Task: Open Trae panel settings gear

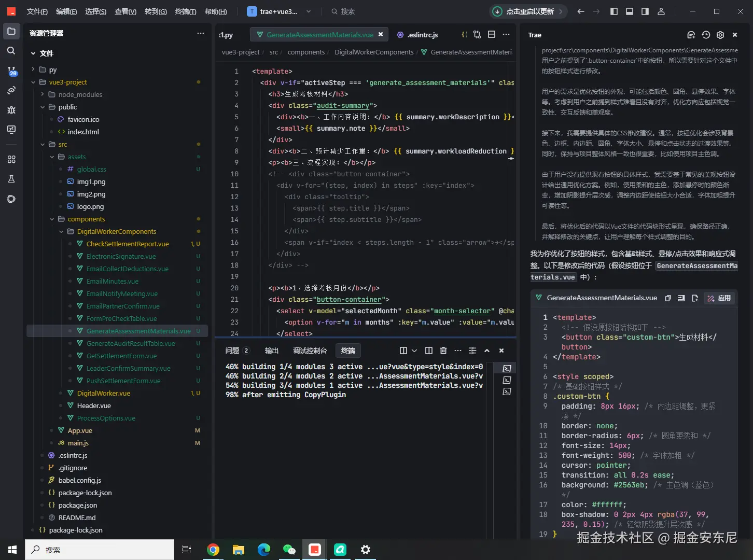Action: tap(720, 35)
